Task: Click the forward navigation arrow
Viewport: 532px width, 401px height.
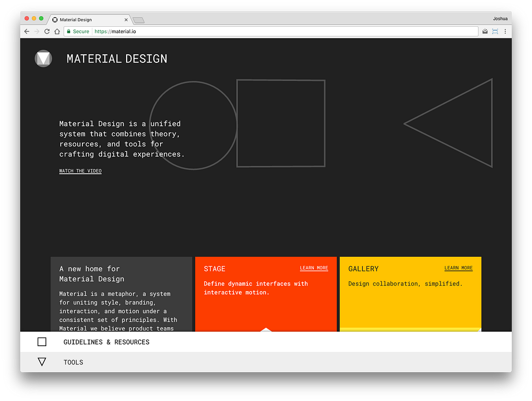Action: tap(36, 31)
